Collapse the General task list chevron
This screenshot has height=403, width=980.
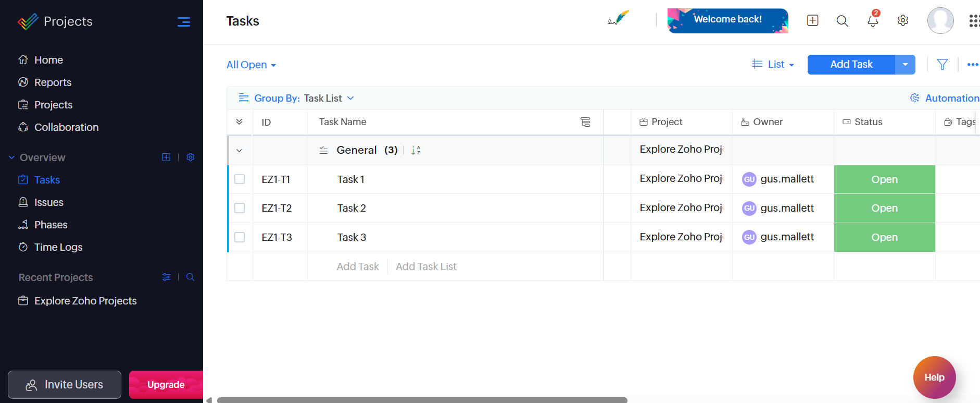click(240, 151)
